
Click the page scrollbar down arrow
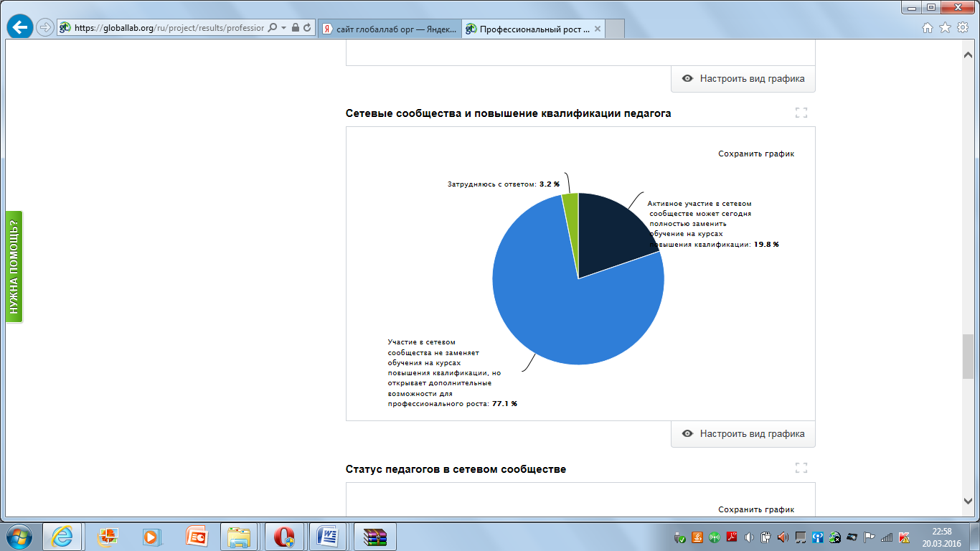pyautogui.click(x=968, y=501)
